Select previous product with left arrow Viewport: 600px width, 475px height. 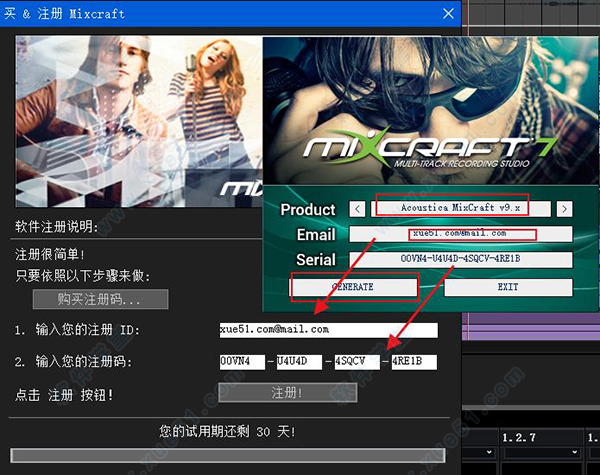pos(357,209)
